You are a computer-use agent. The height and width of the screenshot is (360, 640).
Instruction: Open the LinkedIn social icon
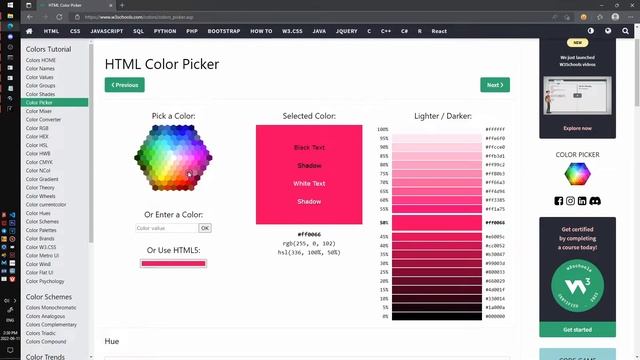582,201
